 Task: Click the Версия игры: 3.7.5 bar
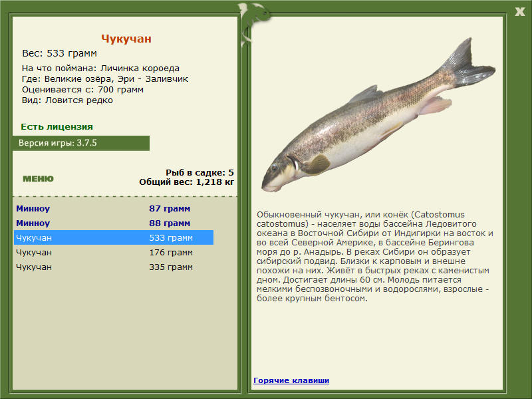click(80, 143)
